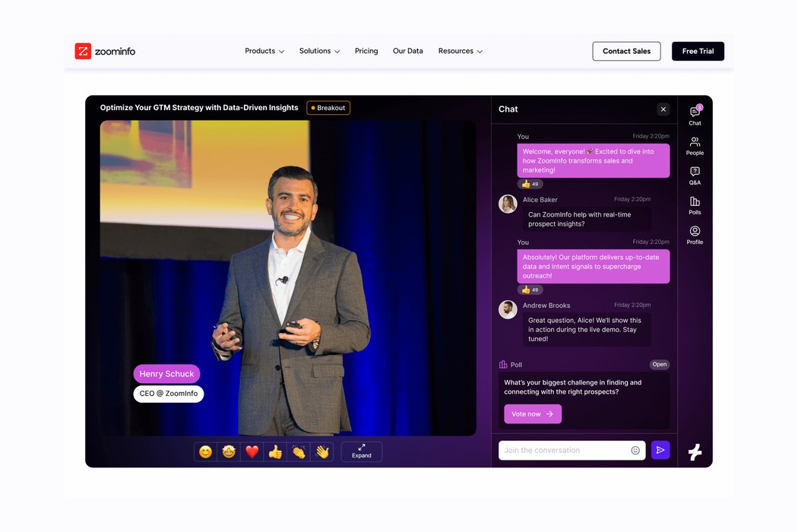Click the Poll bar-chart icon in chat
The height and width of the screenshot is (532, 798).
pyautogui.click(x=503, y=365)
